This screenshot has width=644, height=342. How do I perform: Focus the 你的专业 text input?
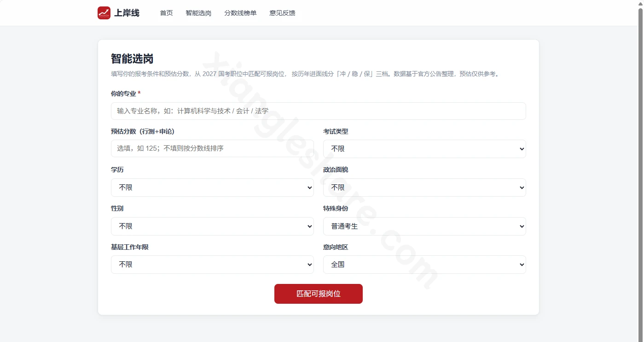[318, 111]
